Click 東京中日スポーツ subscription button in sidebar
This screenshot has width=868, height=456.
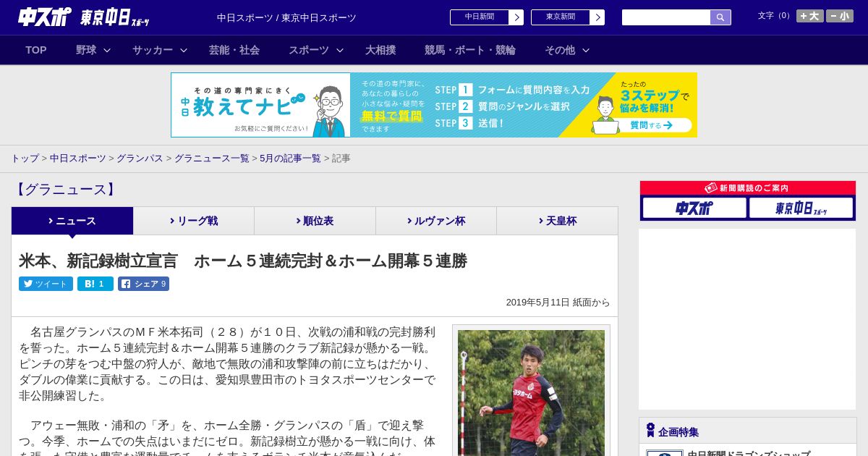coord(801,208)
